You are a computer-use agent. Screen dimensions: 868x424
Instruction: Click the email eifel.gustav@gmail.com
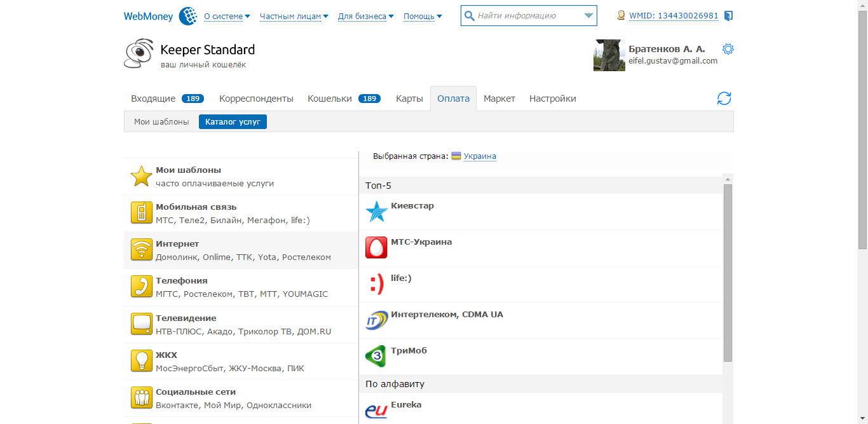(x=673, y=61)
